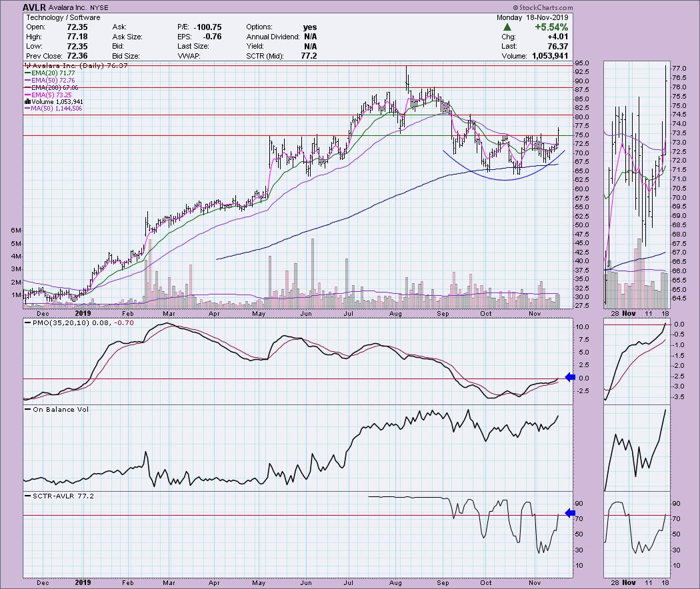Click the P/E value -100.75
This screenshot has width=700, height=589.
[207, 27]
